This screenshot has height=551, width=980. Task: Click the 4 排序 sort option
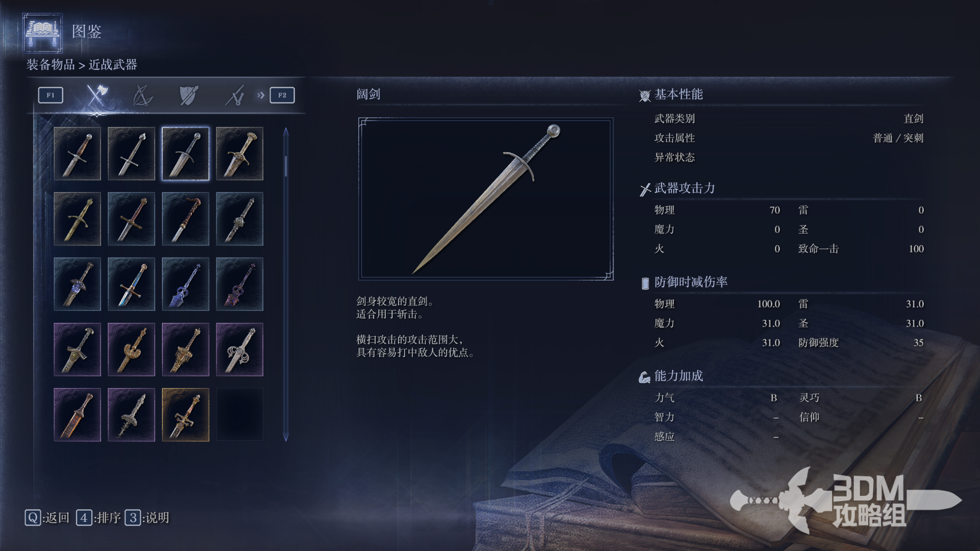coord(99,518)
